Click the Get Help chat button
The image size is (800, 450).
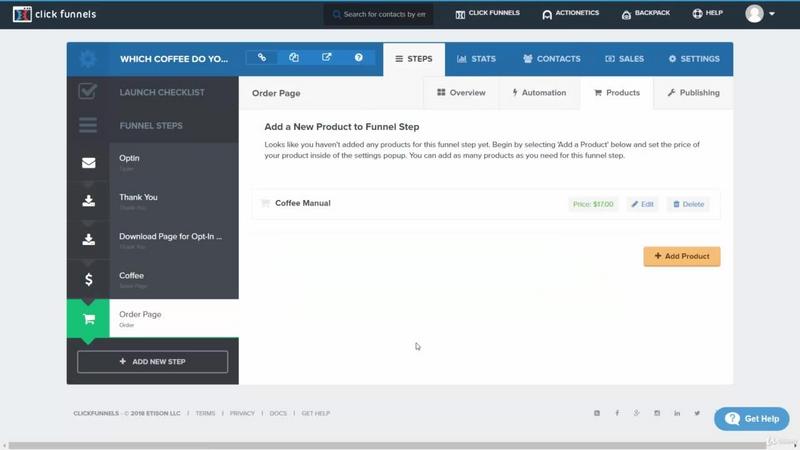(x=752, y=419)
